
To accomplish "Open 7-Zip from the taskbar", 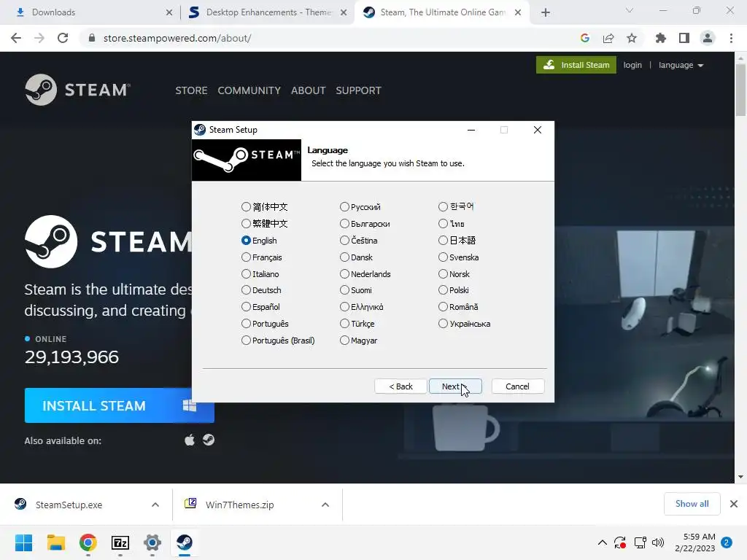I will (x=120, y=542).
